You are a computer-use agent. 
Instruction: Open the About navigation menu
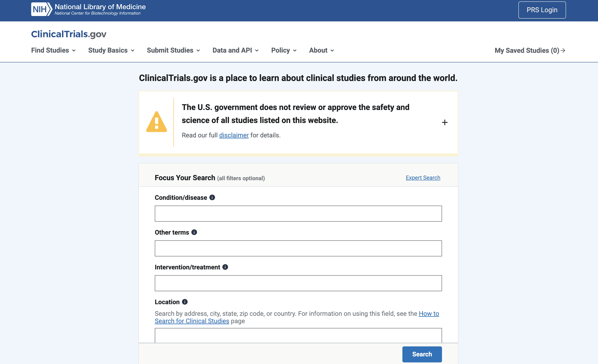point(321,50)
